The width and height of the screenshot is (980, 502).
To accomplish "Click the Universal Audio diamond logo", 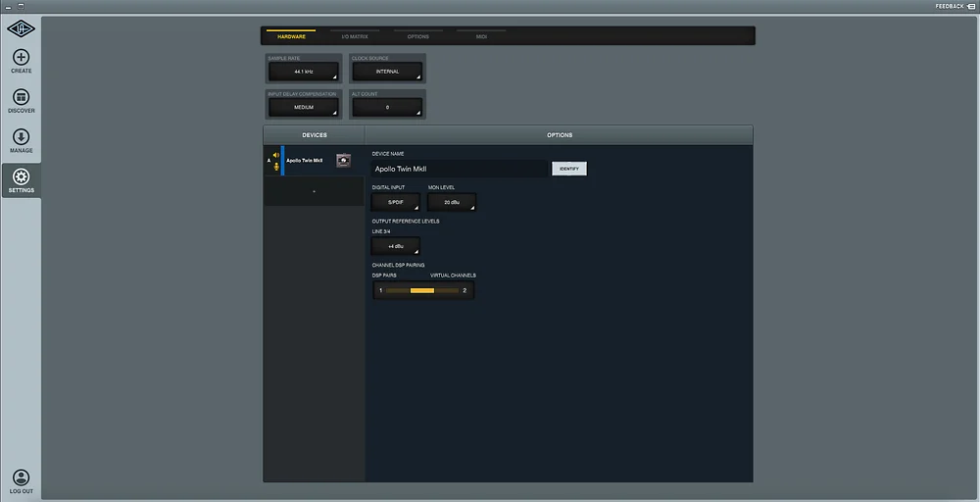I will click(x=21, y=28).
